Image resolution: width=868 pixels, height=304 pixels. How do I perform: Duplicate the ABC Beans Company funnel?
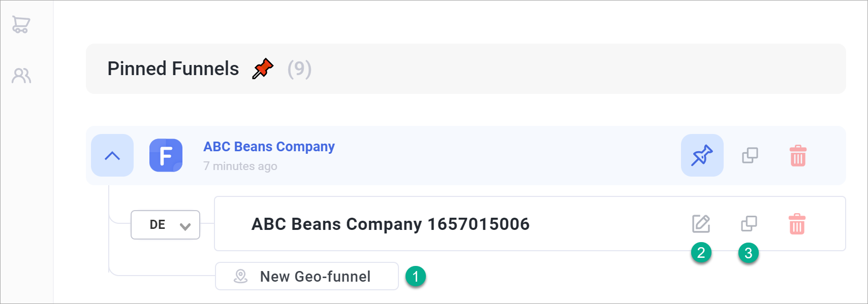750,155
